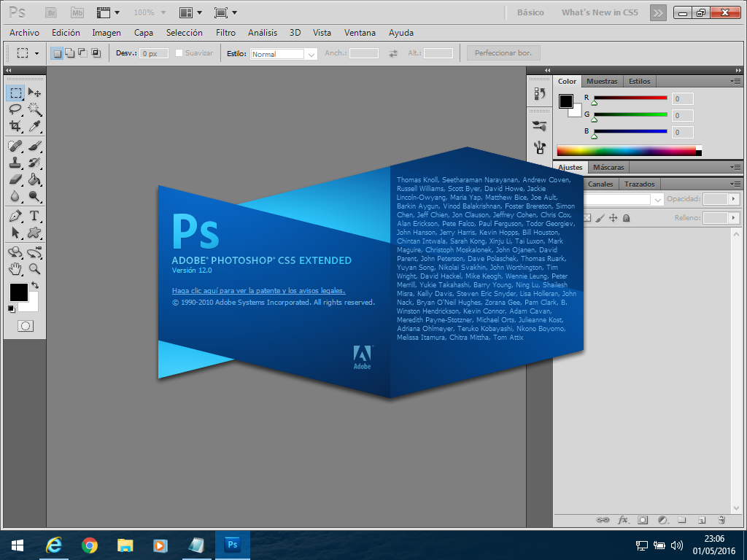Select the Paint Bucket tool
The height and width of the screenshot is (560, 747).
coord(34,179)
